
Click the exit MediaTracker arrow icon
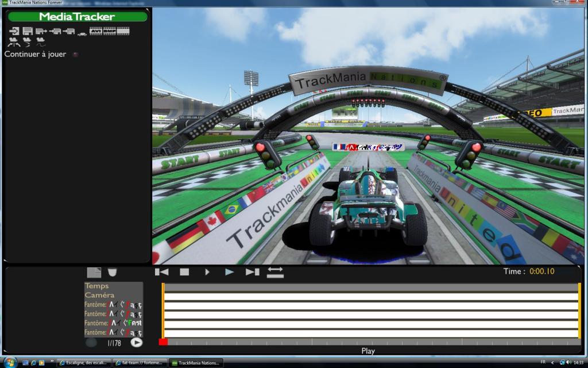14,31
